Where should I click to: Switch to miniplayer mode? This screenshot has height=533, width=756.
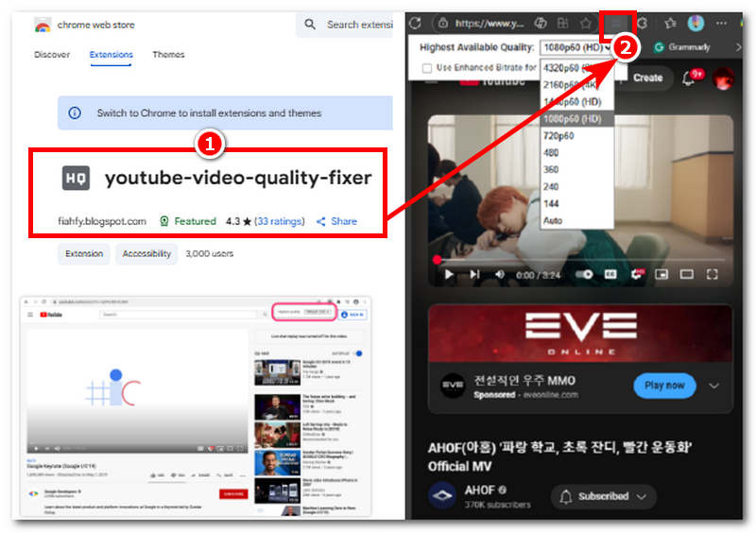[x=661, y=274]
